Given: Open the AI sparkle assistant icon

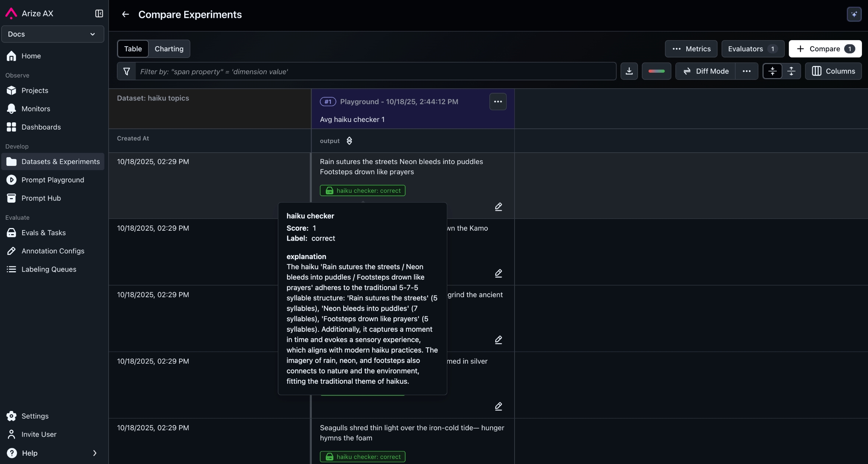Looking at the screenshot, I should click(x=854, y=14).
